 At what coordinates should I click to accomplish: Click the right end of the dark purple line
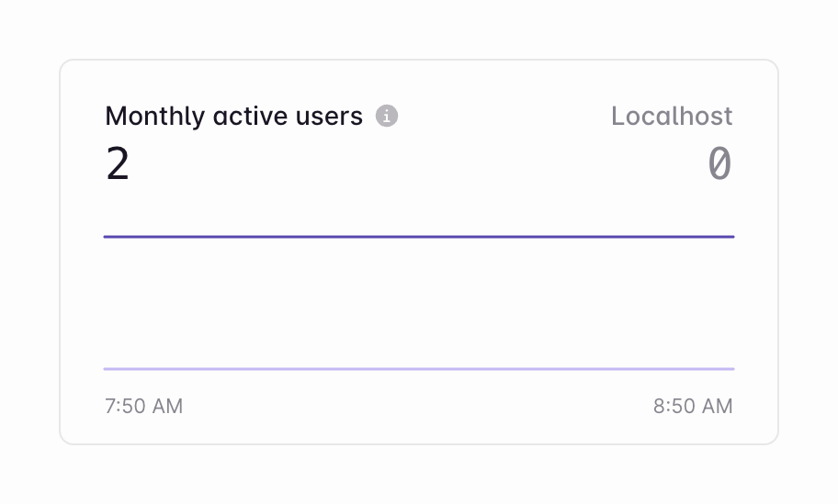(x=730, y=237)
